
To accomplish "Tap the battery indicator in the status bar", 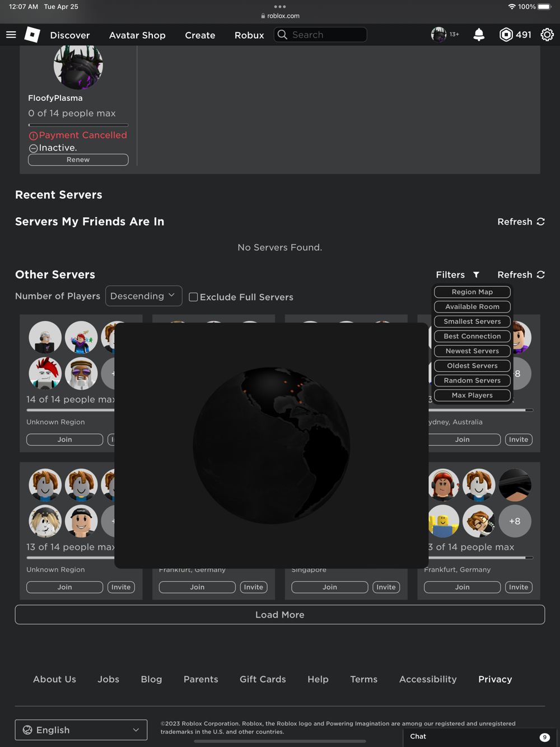I will coord(544,7).
